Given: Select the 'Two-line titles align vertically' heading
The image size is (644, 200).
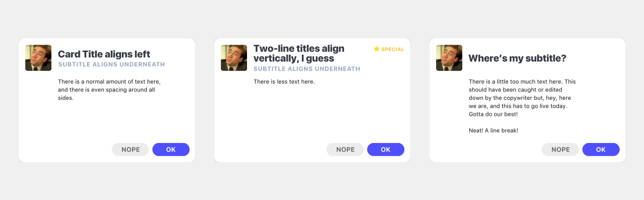Looking at the screenshot, I should pos(299,53).
